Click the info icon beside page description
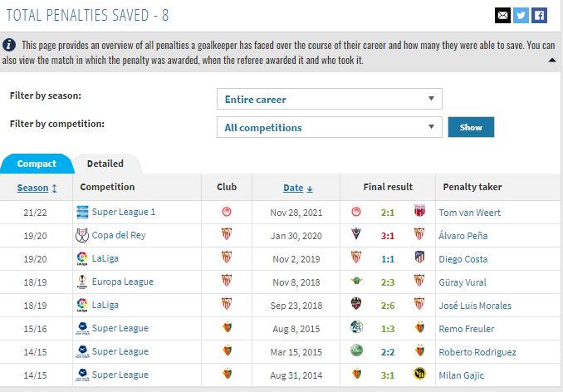 [8, 45]
